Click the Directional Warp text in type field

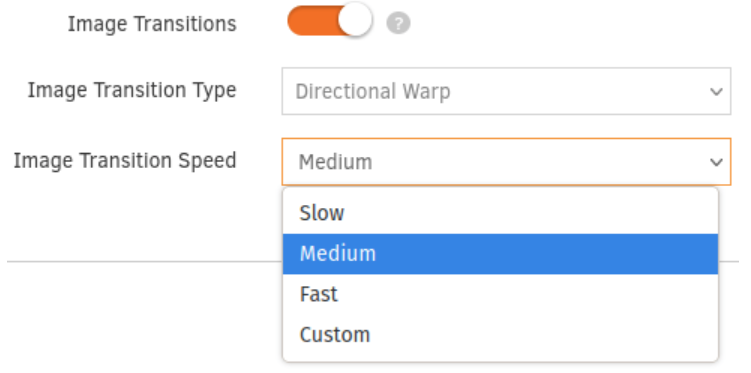click(x=373, y=91)
